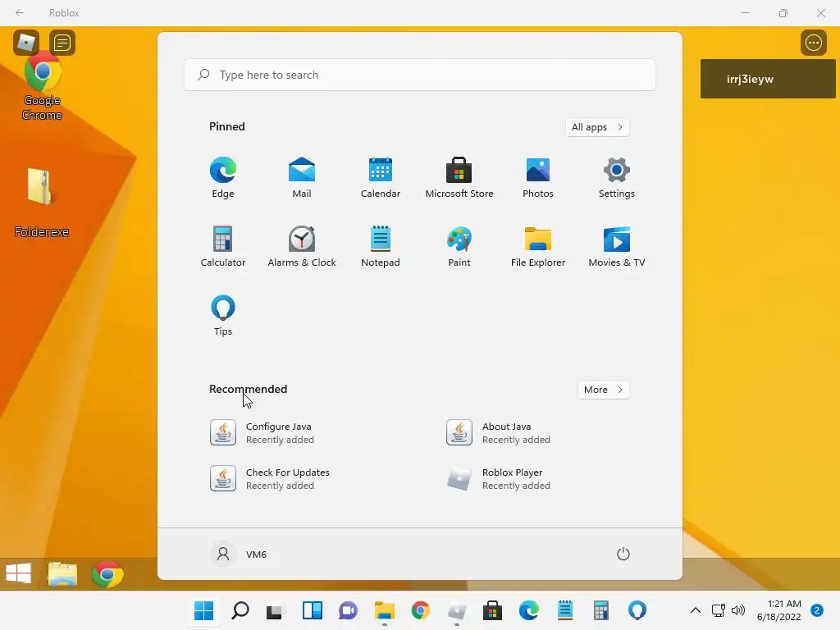Click the Roblox icon on the taskbar
Viewport: 840px width, 630px height.
pos(456,610)
